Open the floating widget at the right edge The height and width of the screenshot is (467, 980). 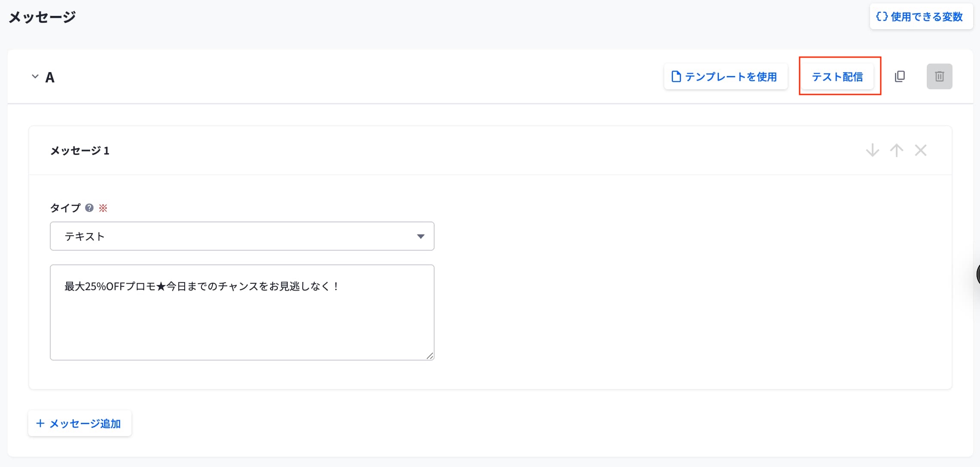977,274
